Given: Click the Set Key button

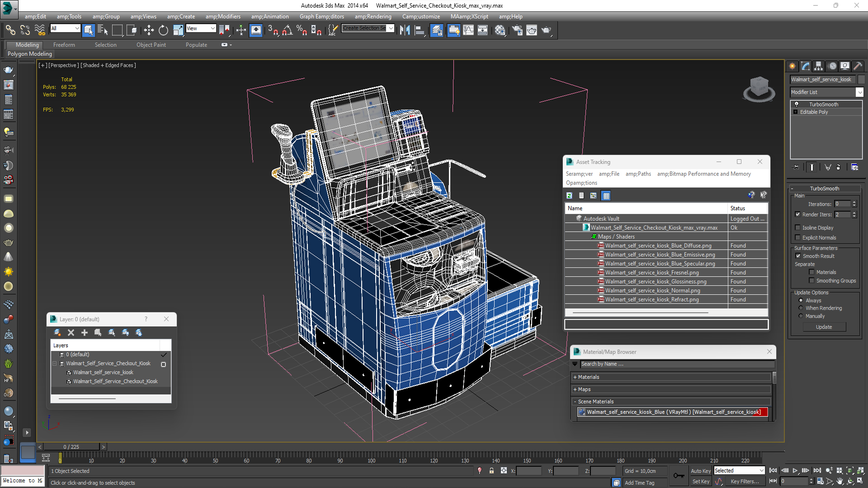Looking at the screenshot, I should coord(701,482).
